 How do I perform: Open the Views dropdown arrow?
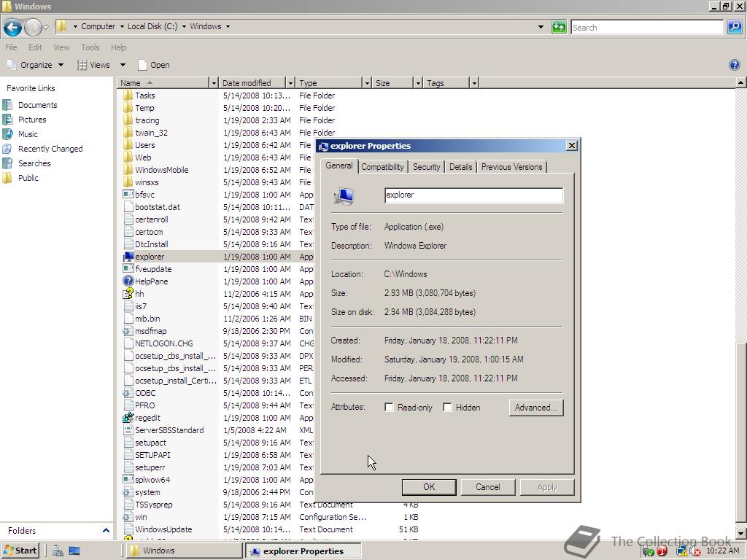tap(123, 65)
